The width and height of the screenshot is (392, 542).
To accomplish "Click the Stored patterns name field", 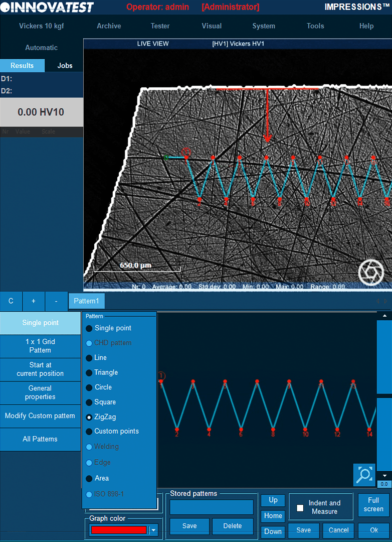I will pos(211,507).
